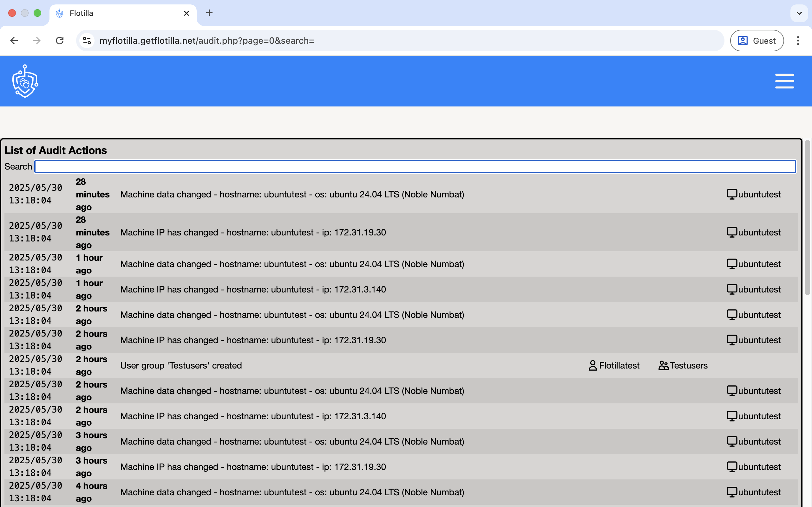This screenshot has width=812, height=507.
Task: Open a new browser tab
Action: 209,13
